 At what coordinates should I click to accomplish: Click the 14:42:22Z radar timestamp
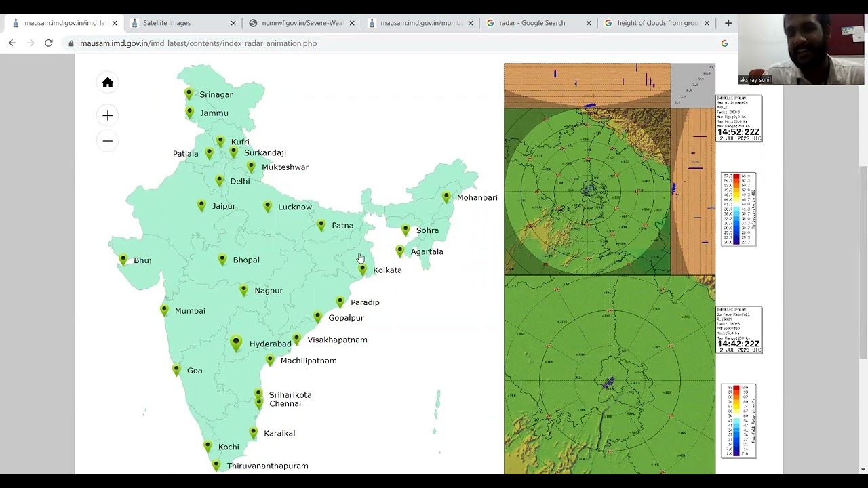click(738, 344)
